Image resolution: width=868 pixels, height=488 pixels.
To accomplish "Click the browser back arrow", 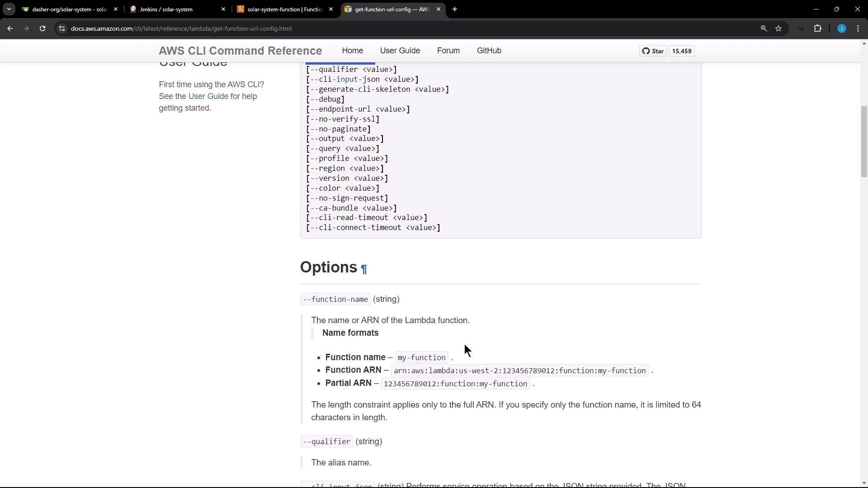I will [10, 28].
